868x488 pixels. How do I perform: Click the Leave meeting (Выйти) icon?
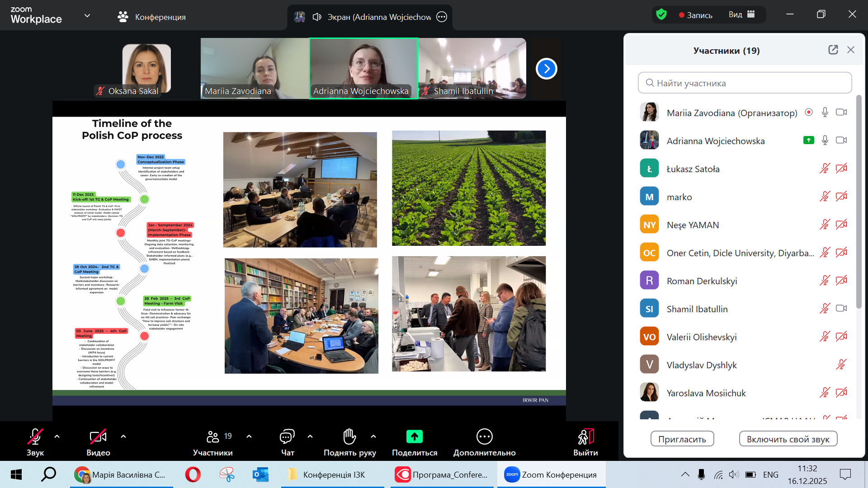585,436
